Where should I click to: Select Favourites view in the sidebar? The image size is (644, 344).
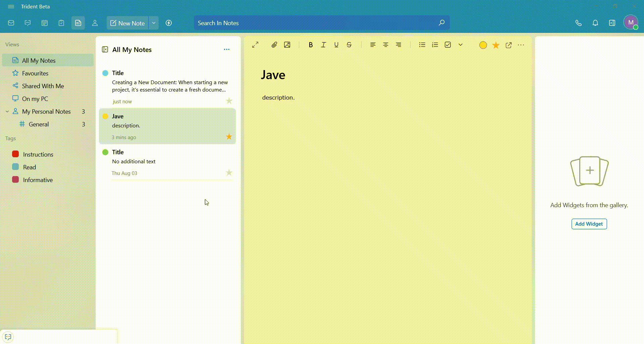pyautogui.click(x=35, y=73)
